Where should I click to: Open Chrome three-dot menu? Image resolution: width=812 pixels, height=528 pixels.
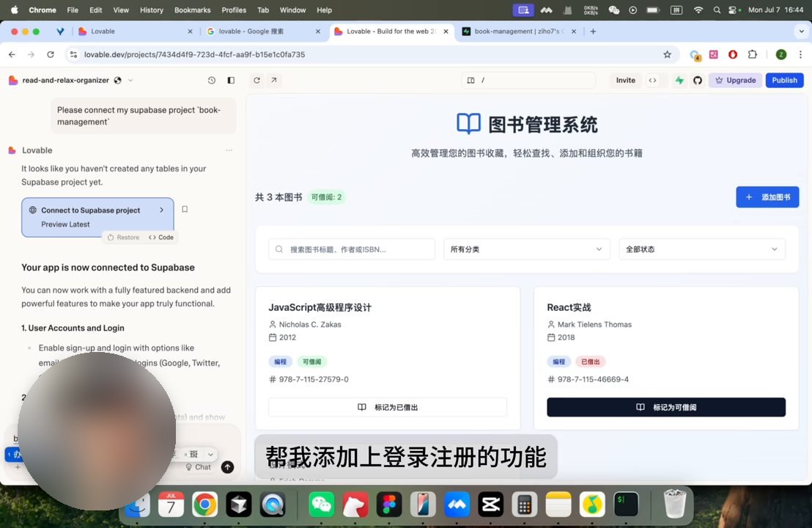tap(800, 54)
